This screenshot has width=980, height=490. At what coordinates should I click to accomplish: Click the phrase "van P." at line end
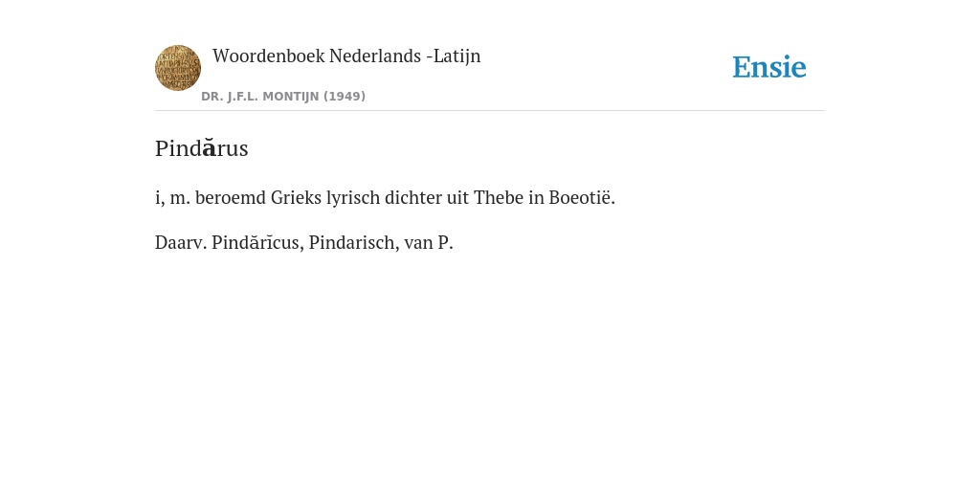(x=428, y=242)
